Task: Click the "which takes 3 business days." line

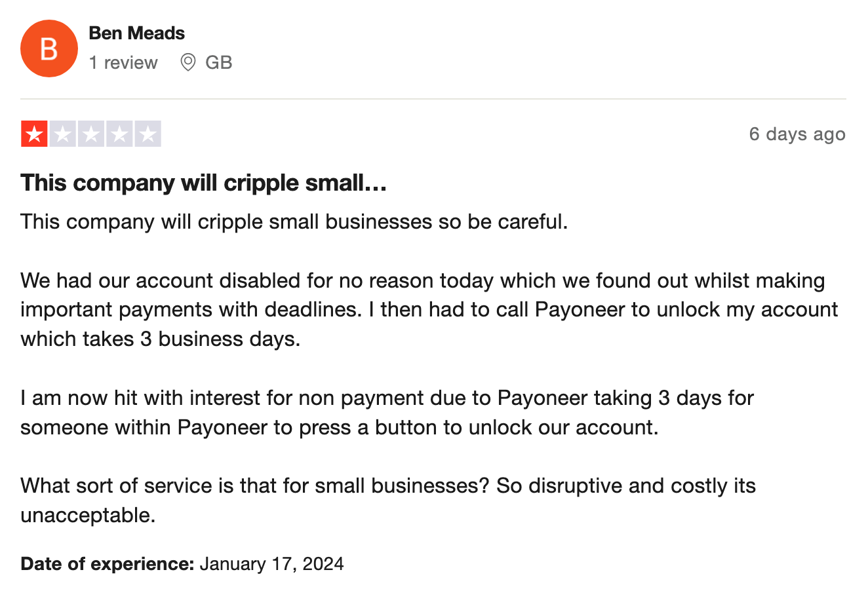Action: (160, 339)
